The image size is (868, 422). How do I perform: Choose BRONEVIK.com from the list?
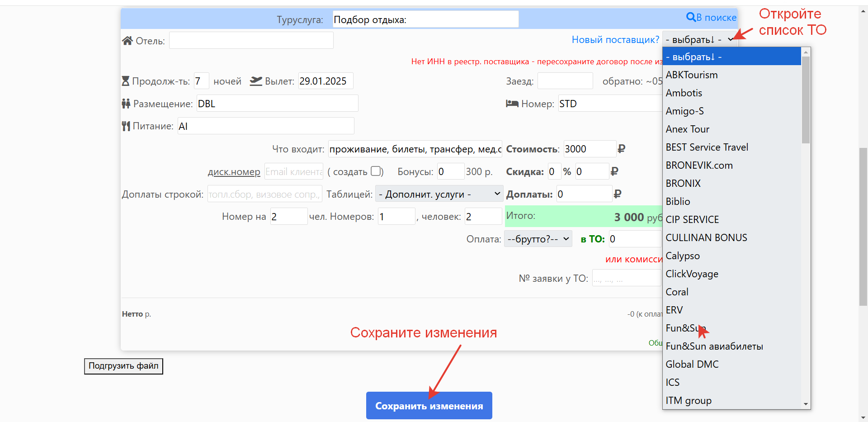731,165
